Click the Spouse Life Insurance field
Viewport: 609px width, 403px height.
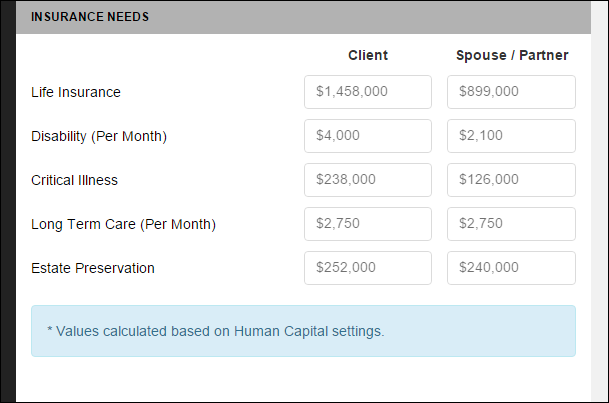[x=511, y=92]
